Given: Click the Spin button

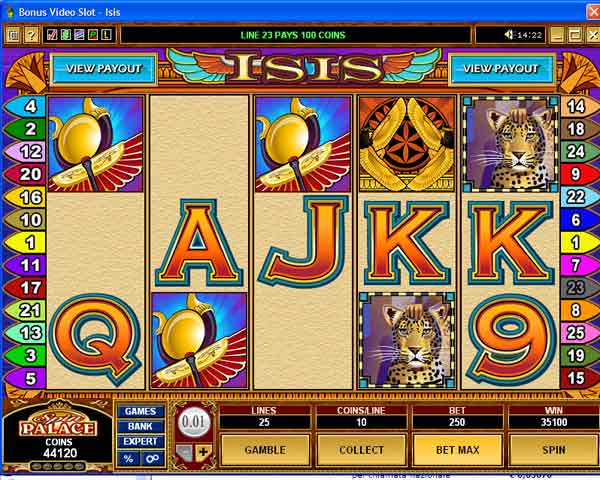Looking at the screenshot, I should [x=553, y=450].
